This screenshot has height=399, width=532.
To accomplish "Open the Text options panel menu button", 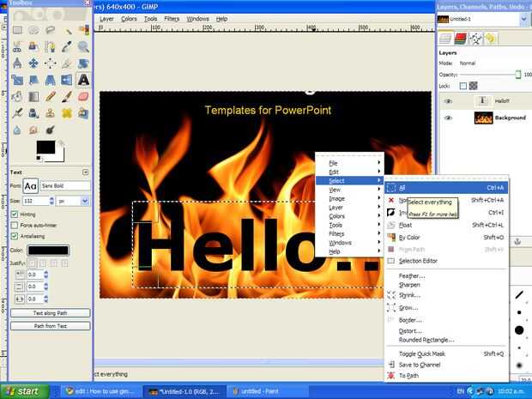I will [86, 172].
